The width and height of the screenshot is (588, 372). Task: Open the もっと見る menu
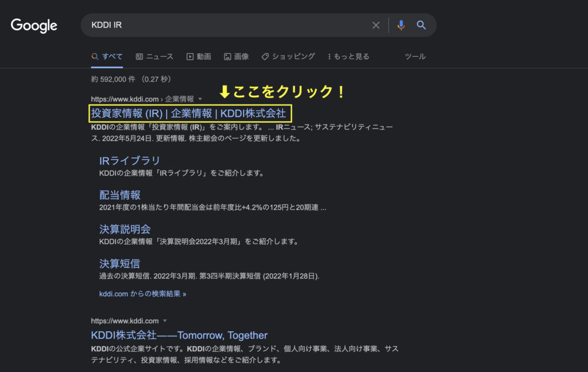[x=349, y=56]
